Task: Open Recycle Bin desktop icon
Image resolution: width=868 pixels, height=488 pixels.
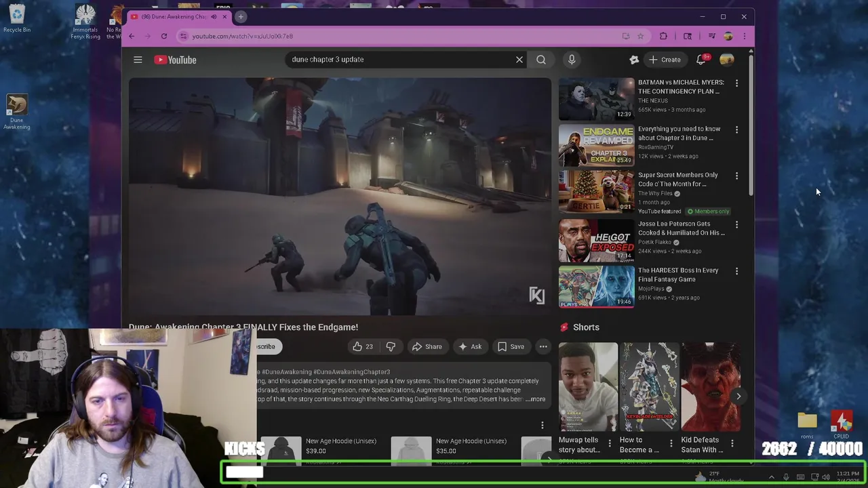Action: 17,18
